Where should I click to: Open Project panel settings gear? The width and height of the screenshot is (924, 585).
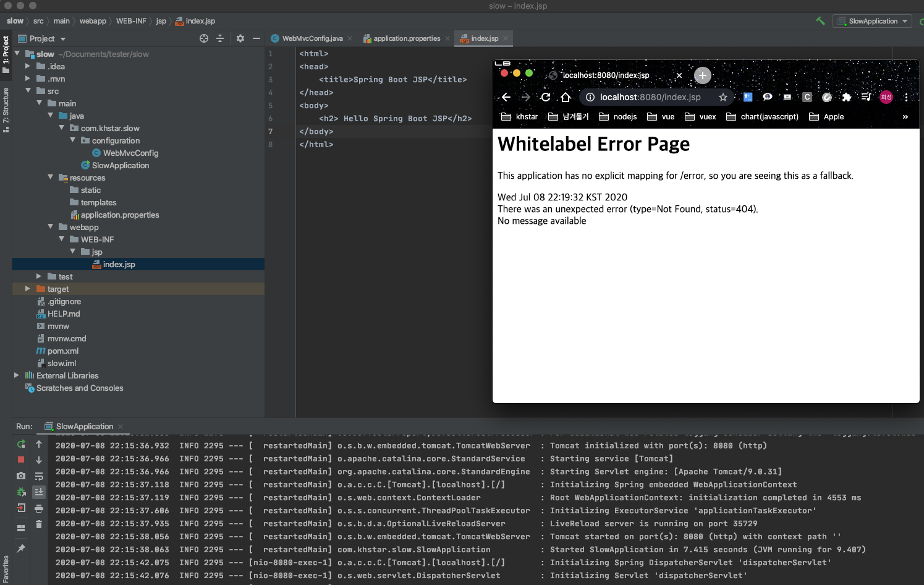tap(240, 38)
